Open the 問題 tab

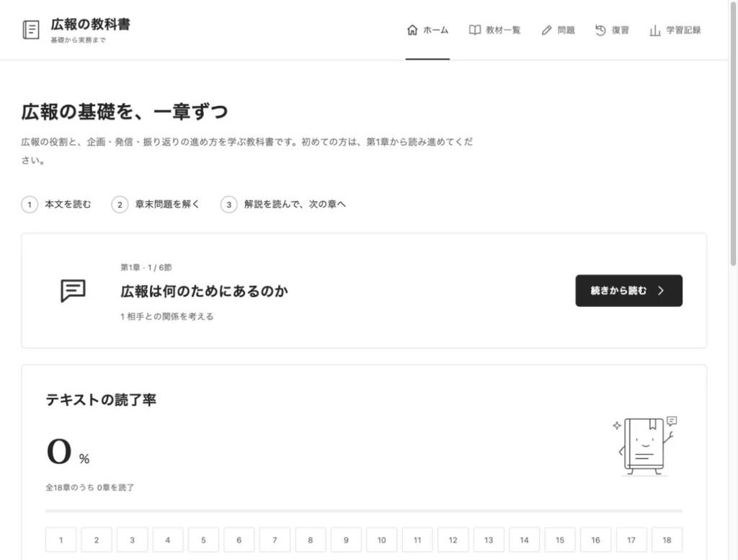tap(559, 30)
